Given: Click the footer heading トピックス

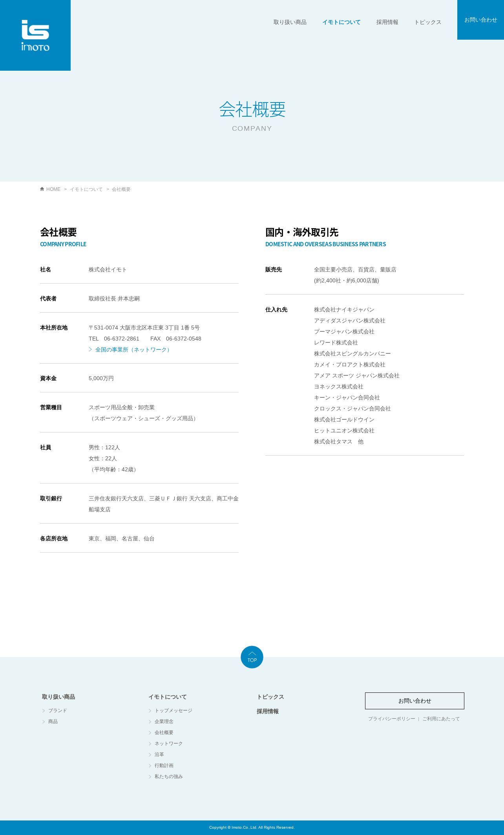Looking at the screenshot, I should [270, 697].
